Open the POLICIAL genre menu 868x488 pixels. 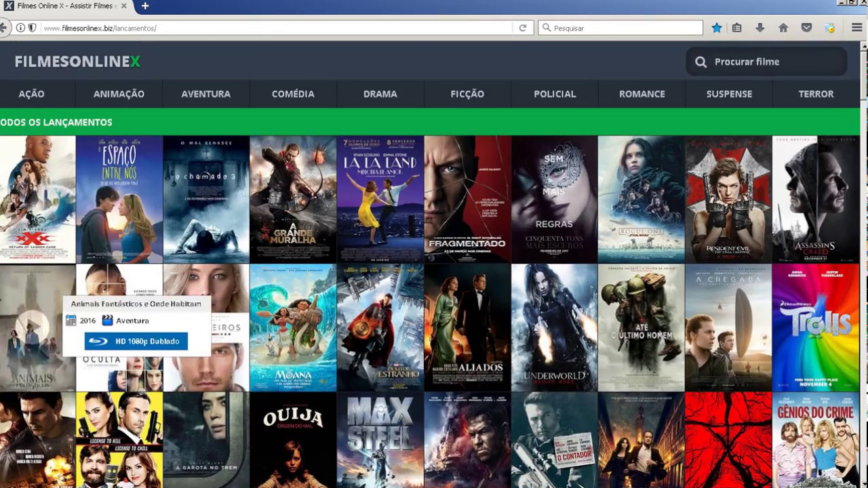click(555, 94)
